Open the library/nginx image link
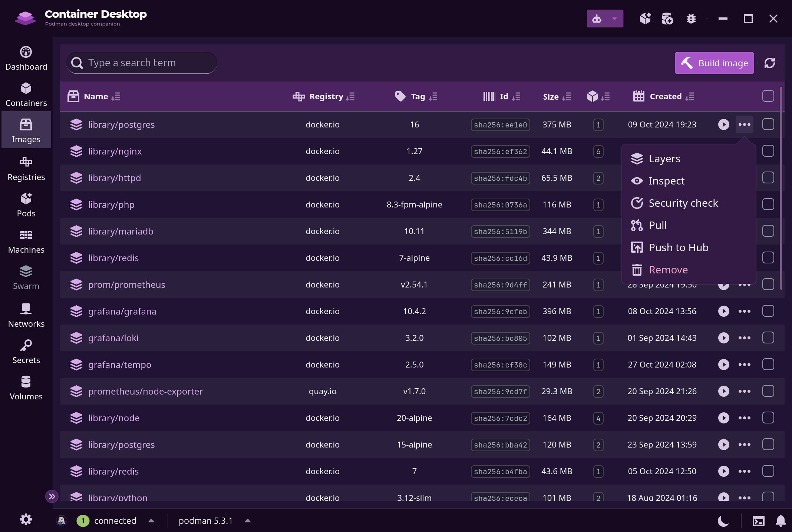Screen dimensions: 792x532 click(115, 151)
